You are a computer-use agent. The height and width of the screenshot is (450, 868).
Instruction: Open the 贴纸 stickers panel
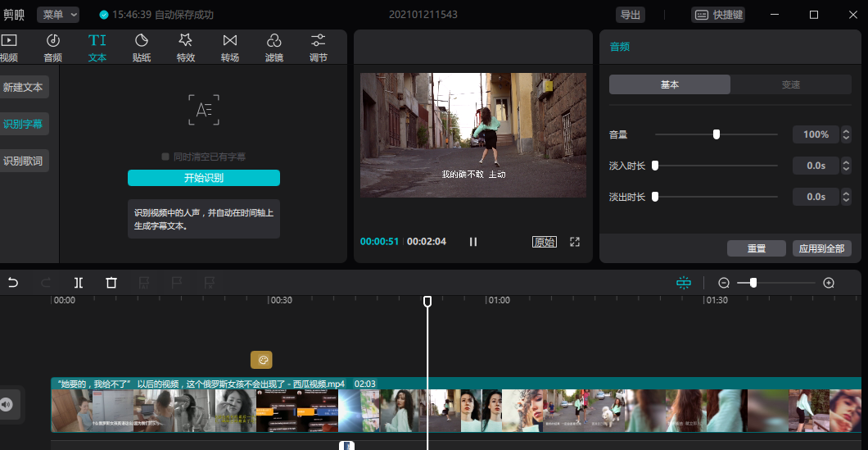point(142,48)
